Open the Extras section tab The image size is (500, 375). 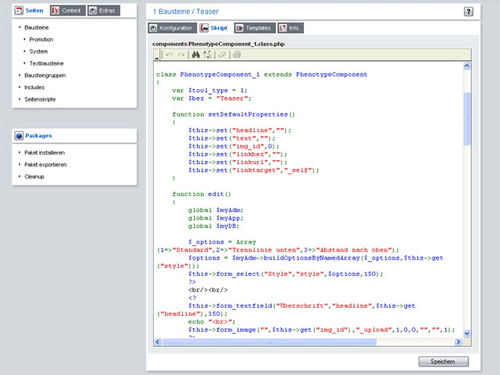[x=104, y=11]
